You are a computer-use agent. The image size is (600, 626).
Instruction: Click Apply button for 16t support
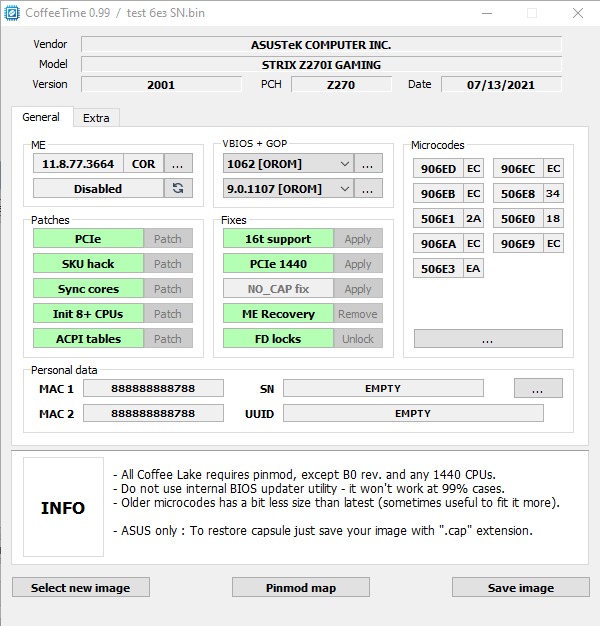(x=358, y=239)
